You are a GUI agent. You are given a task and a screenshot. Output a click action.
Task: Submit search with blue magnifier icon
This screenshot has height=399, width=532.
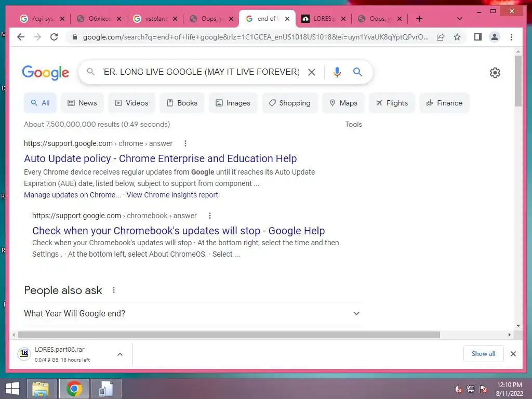click(357, 72)
